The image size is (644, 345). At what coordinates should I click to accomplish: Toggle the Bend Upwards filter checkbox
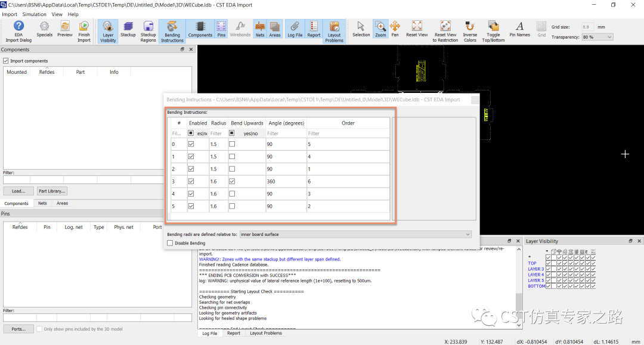(231, 133)
